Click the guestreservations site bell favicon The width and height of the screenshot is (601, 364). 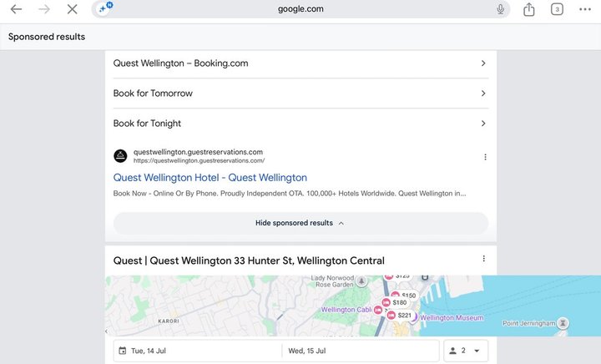(120, 156)
